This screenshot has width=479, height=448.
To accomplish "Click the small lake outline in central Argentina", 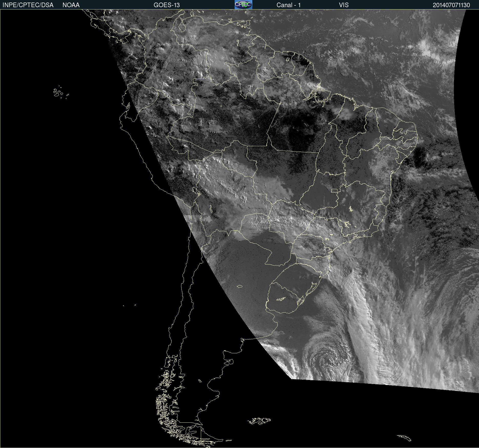I will (239, 286).
